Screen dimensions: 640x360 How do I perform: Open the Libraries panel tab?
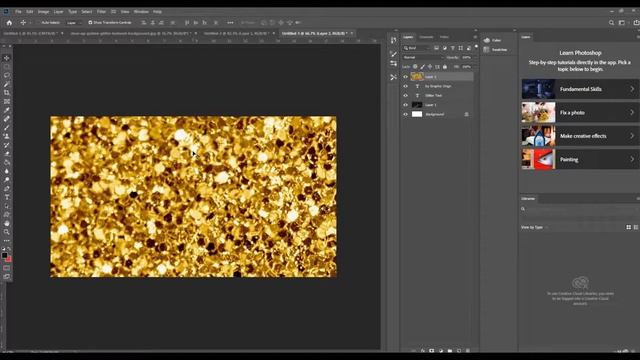point(528,199)
